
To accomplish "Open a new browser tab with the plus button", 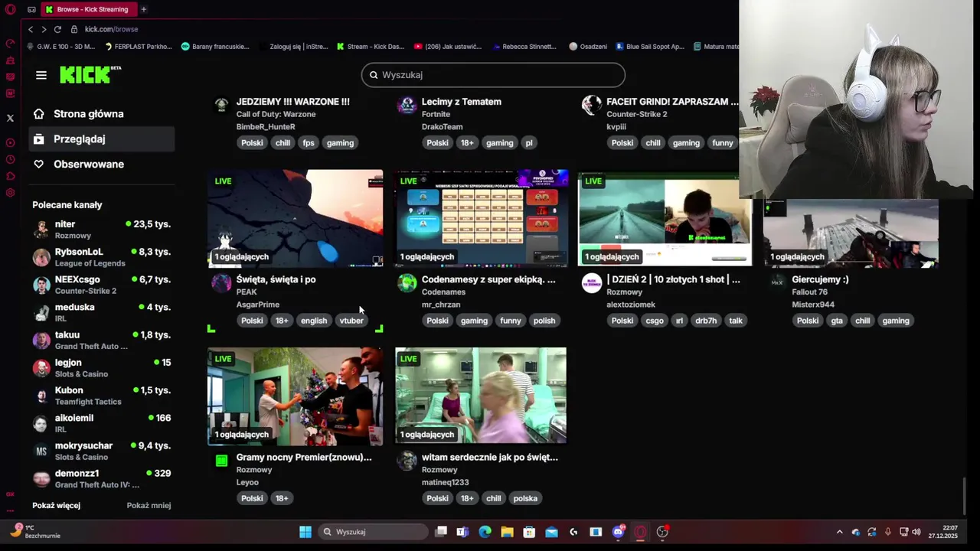I will pos(143,9).
